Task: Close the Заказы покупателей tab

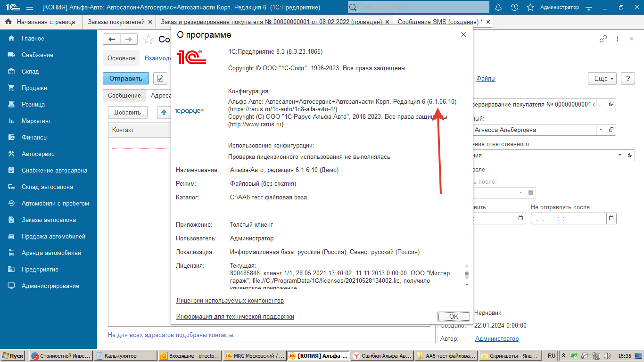Action: click(x=150, y=22)
